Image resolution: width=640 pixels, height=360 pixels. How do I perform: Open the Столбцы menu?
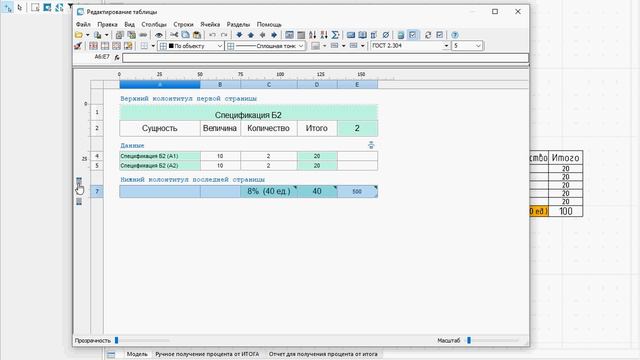pyautogui.click(x=154, y=24)
